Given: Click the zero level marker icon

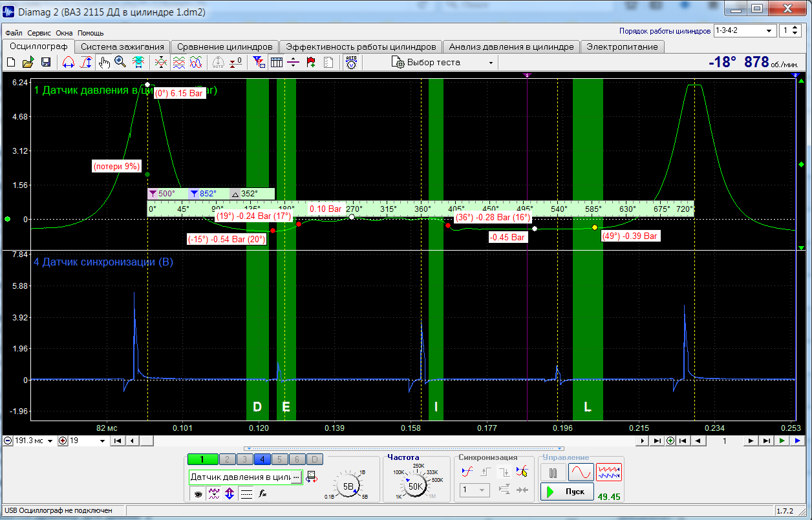Looking at the screenshot, I should point(237,62).
